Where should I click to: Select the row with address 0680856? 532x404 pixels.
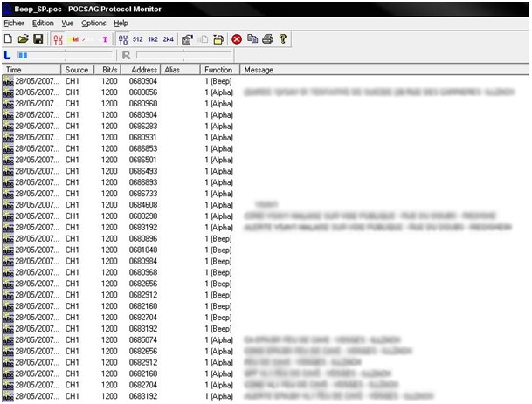tap(266, 92)
